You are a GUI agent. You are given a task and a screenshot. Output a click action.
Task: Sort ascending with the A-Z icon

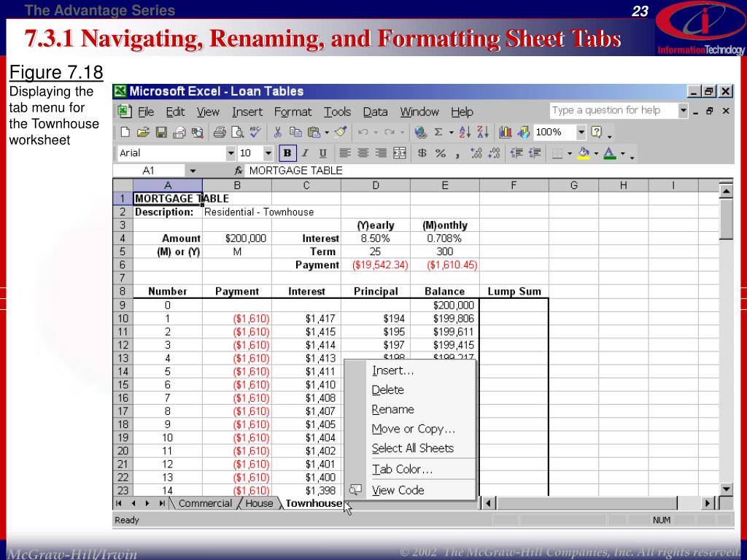[x=465, y=132]
